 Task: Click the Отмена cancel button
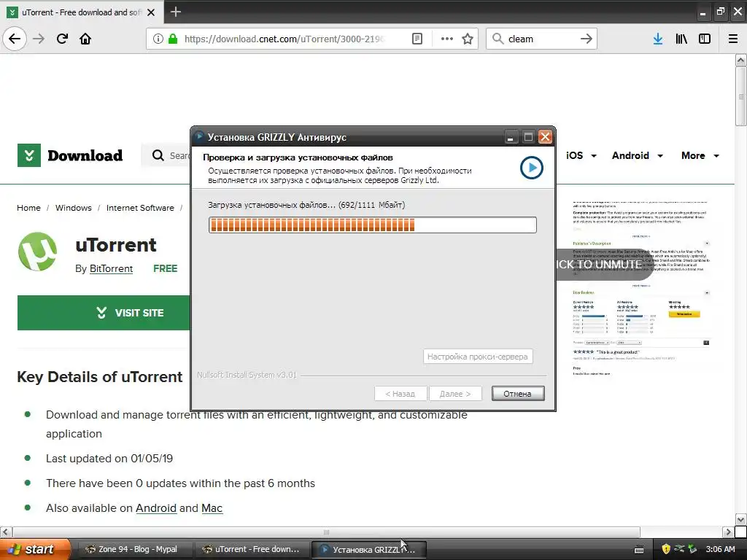coord(518,394)
